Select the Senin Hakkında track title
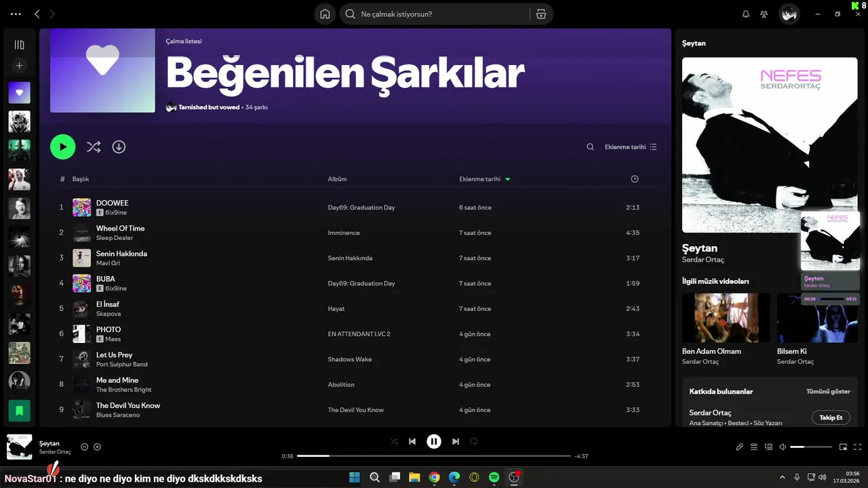The height and width of the screenshot is (488, 868). (121, 253)
